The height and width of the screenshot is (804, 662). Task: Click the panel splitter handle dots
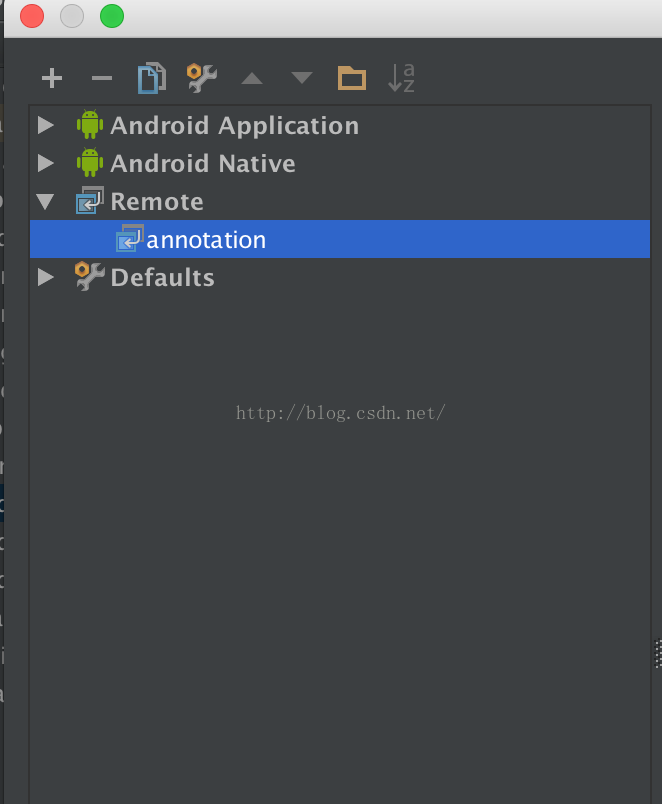pos(658,654)
